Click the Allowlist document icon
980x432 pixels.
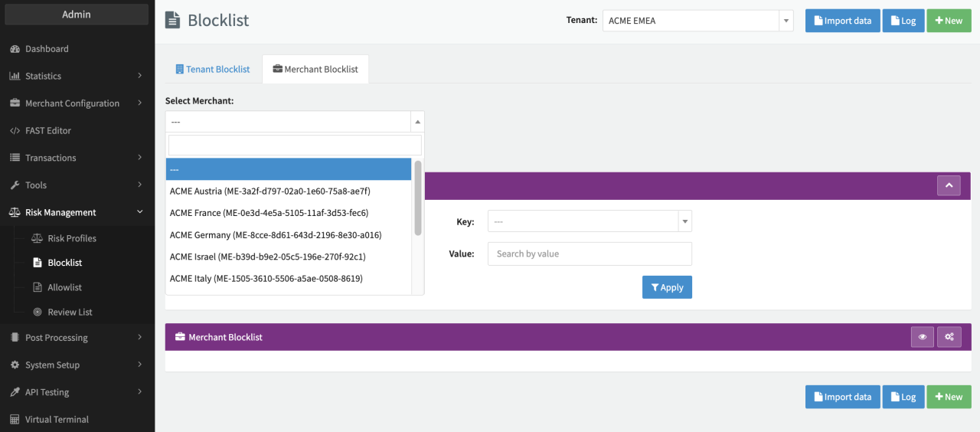[x=37, y=287]
